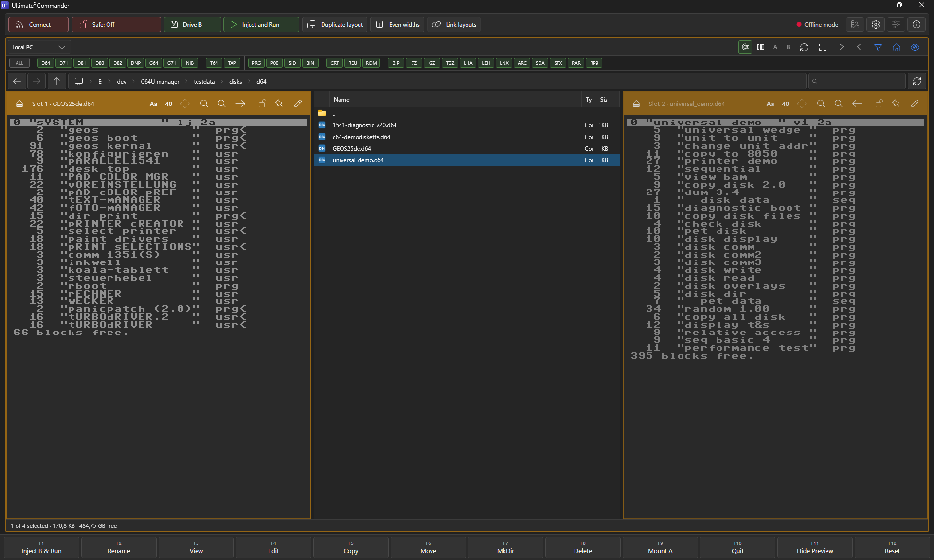
Task: Click the computer root breadcrumb icon
Action: click(78, 81)
